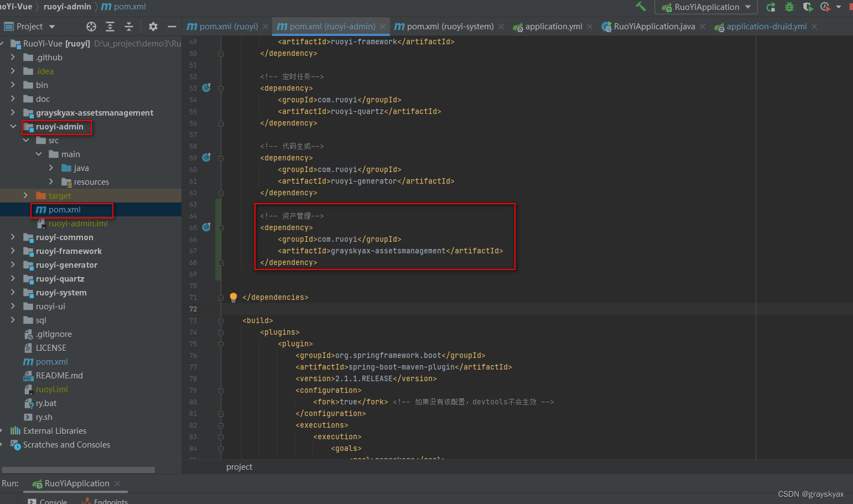
Task: Expand the java folder
Action: tap(51, 168)
